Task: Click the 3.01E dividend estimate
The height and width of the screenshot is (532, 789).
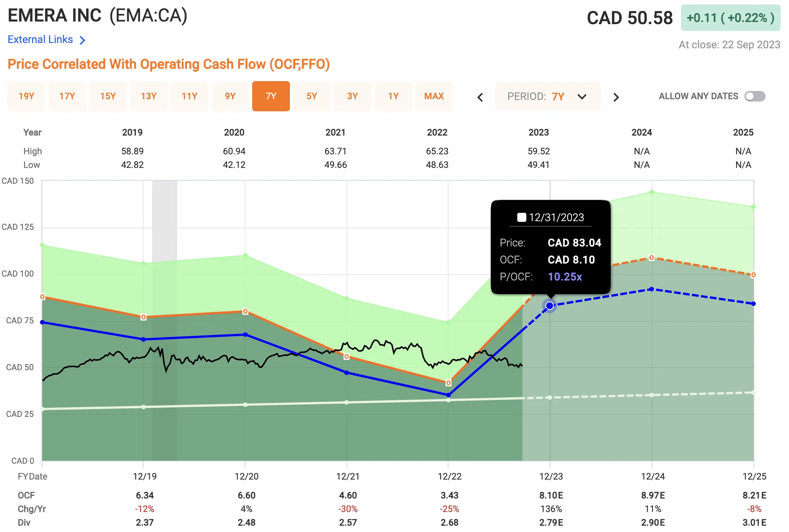Action: click(754, 523)
